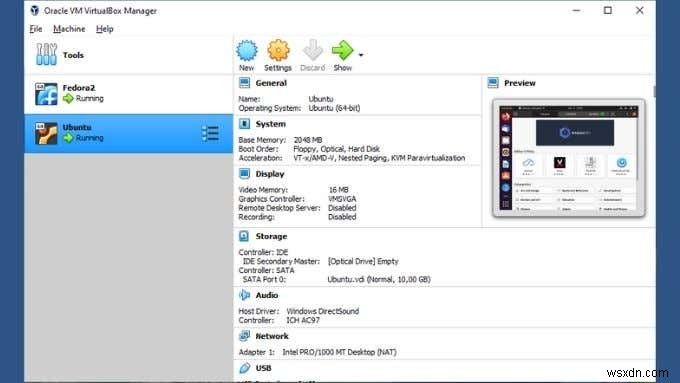The image size is (680, 383).
Task: Open the Tools wrench icon
Action: (x=46, y=55)
